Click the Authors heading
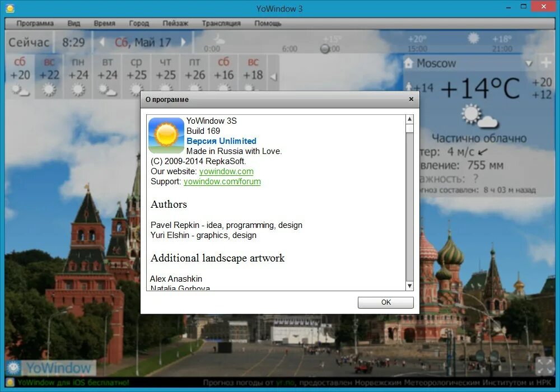The image size is (560, 392). pyautogui.click(x=169, y=204)
